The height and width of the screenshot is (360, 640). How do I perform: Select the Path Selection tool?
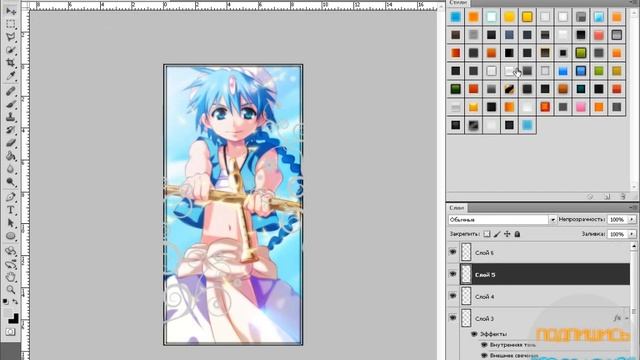[11, 223]
